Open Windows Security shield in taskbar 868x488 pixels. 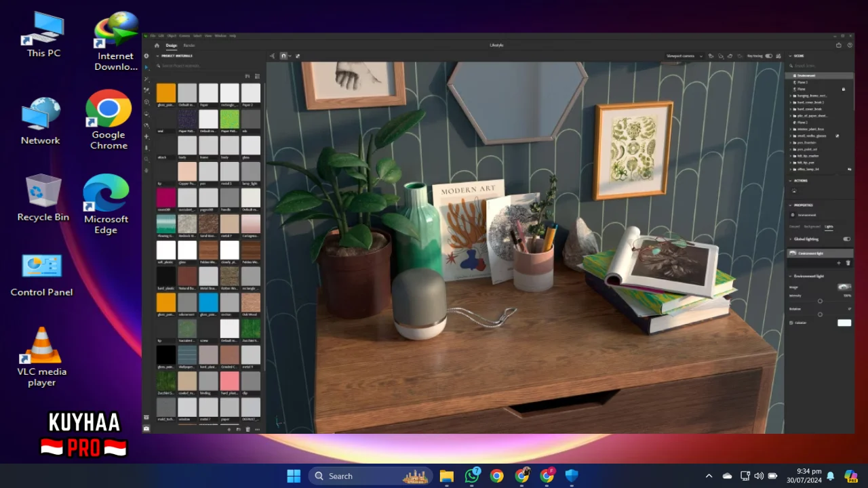[x=572, y=476]
